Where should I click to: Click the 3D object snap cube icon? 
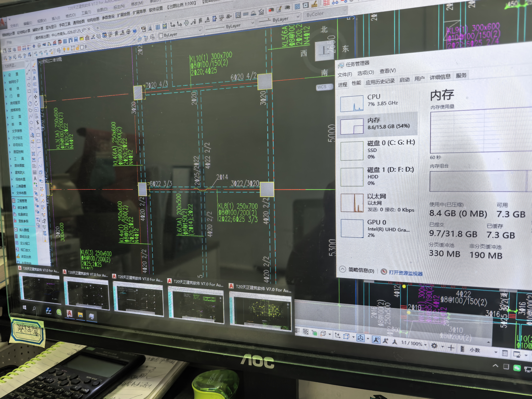point(323,334)
